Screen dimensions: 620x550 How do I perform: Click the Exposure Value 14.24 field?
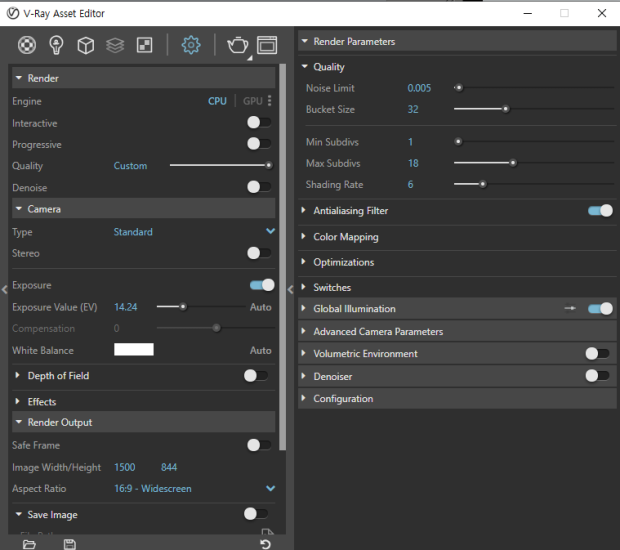point(126,307)
